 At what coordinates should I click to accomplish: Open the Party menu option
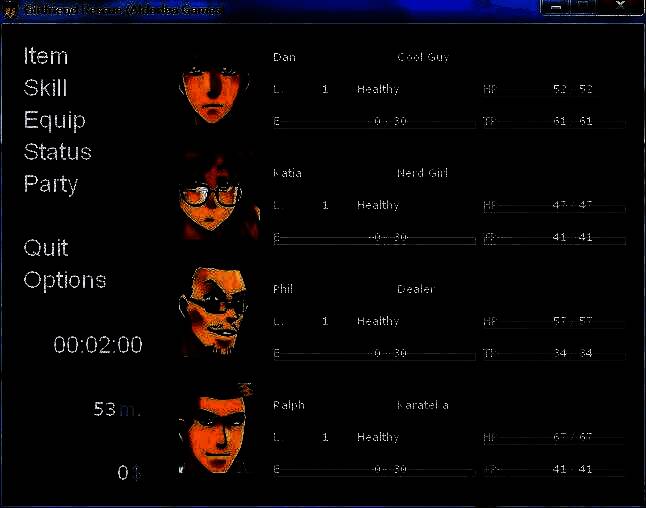[51, 184]
